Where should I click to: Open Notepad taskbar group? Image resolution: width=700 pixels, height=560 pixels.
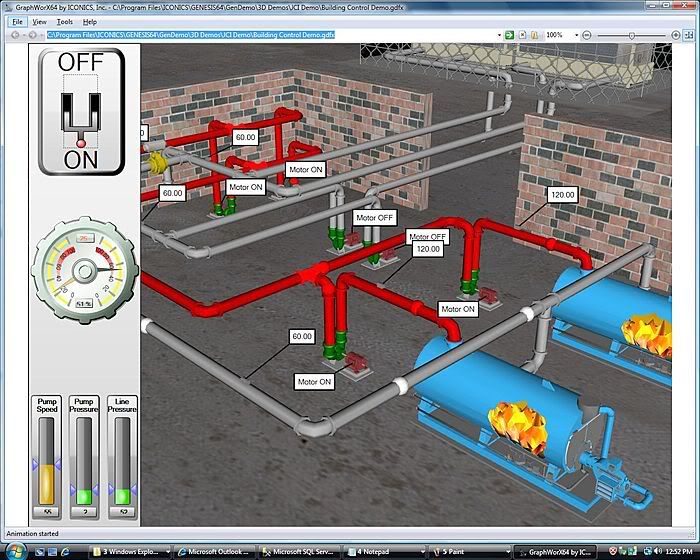click(384, 552)
